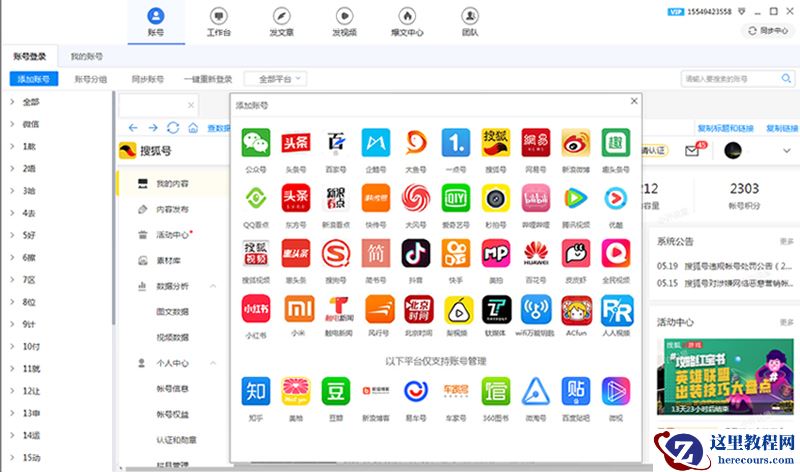
Task: Focus the account search input field
Action: 730,79
